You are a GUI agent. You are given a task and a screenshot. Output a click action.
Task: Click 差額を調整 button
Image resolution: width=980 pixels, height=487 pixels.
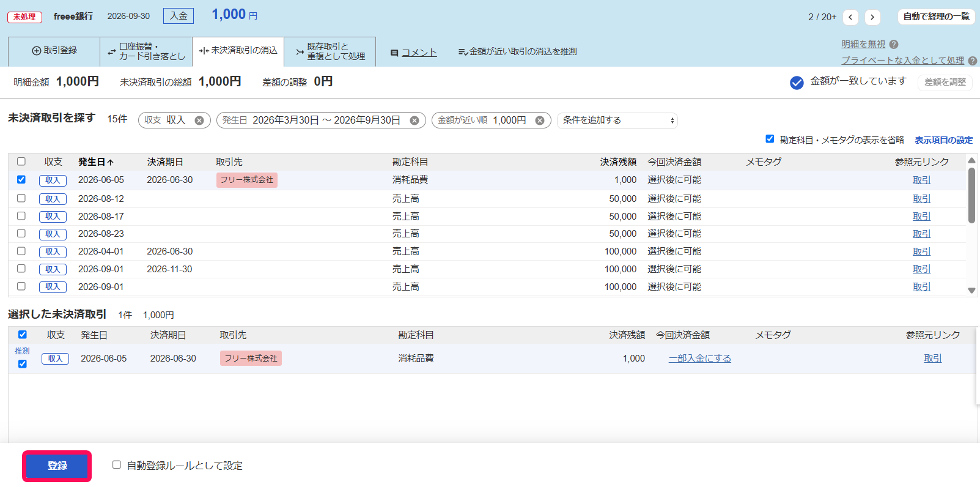point(945,82)
